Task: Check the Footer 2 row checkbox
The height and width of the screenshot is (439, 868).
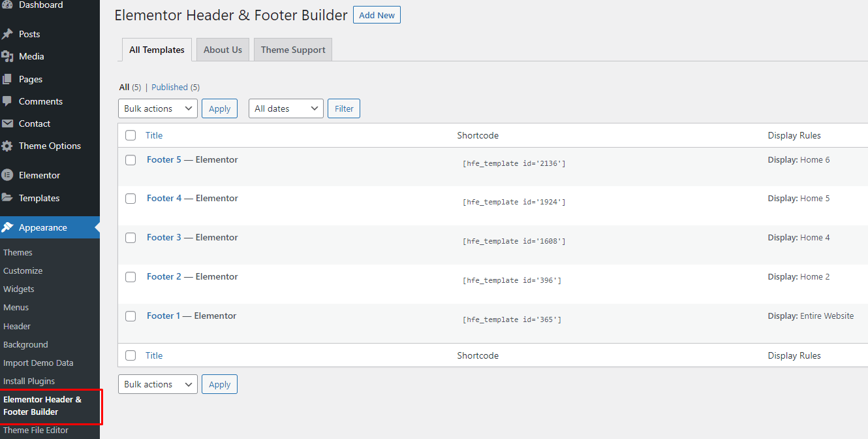Action: tap(131, 277)
